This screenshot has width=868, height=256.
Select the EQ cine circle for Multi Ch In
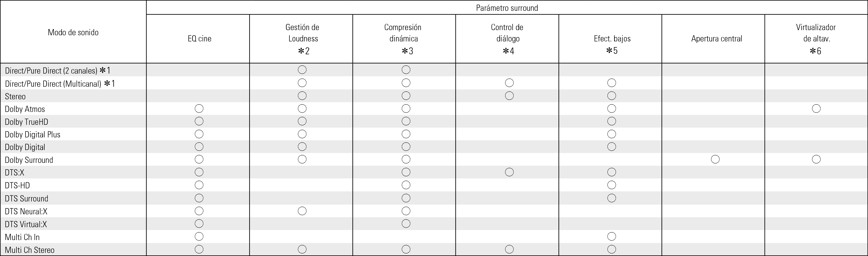pyautogui.click(x=199, y=236)
